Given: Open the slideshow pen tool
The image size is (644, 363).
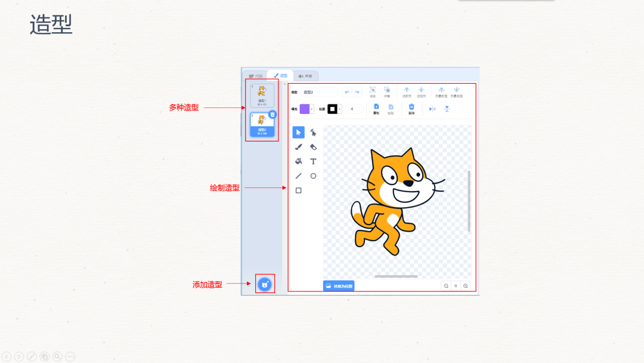Looking at the screenshot, I should click(x=32, y=356).
